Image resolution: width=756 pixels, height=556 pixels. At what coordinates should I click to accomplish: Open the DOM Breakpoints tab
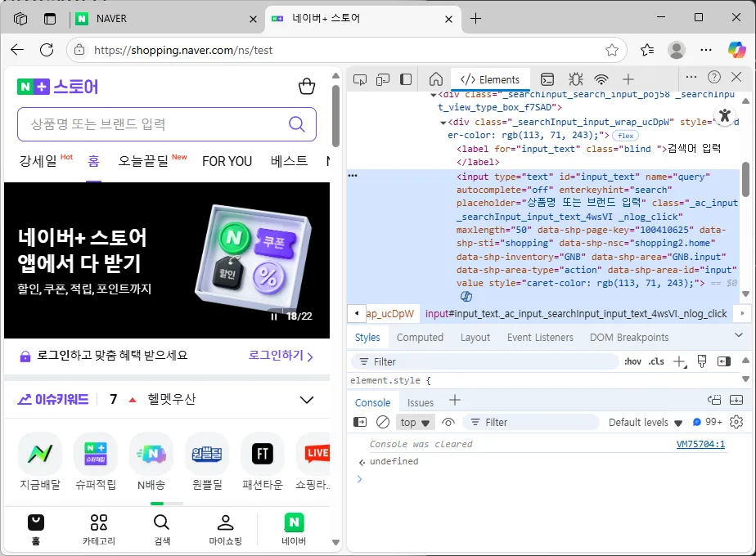click(x=629, y=337)
